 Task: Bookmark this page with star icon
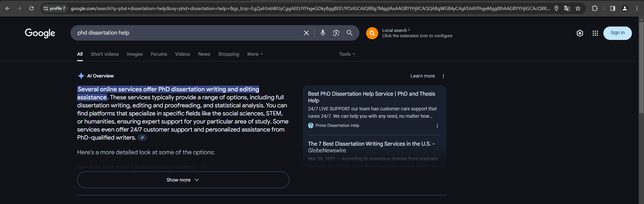tap(578, 8)
